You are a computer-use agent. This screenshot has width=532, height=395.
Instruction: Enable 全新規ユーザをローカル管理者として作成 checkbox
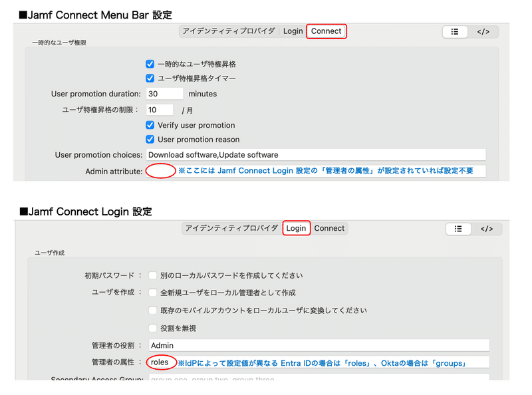pyautogui.click(x=153, y=293)
